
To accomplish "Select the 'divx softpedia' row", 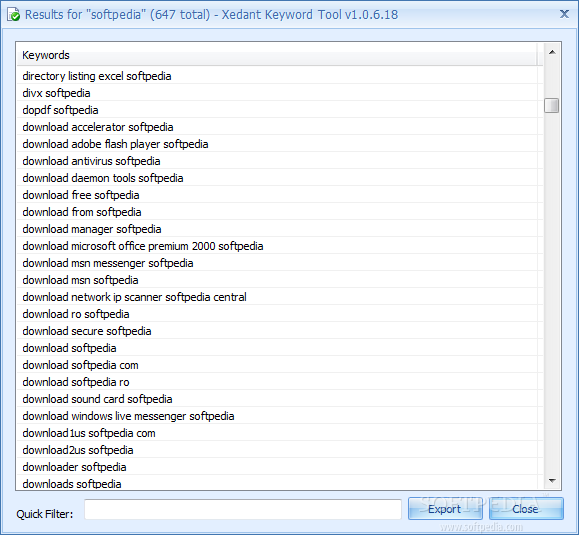I will point(280,93).
